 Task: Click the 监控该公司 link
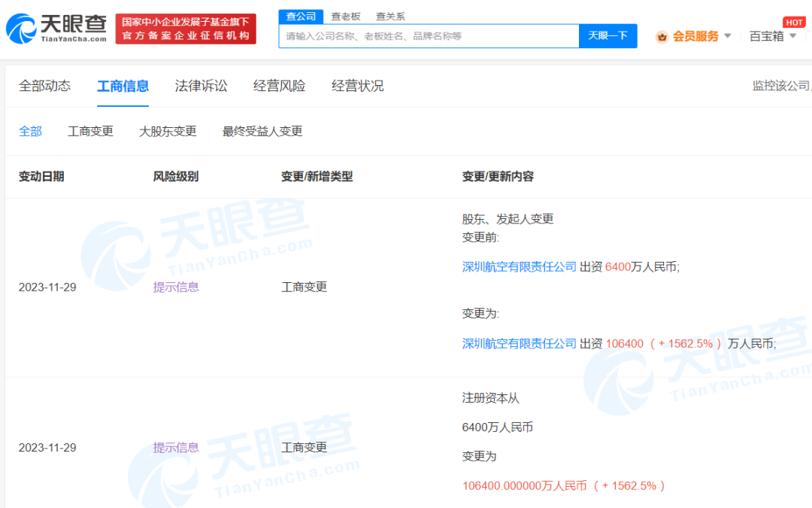point(782,86)
